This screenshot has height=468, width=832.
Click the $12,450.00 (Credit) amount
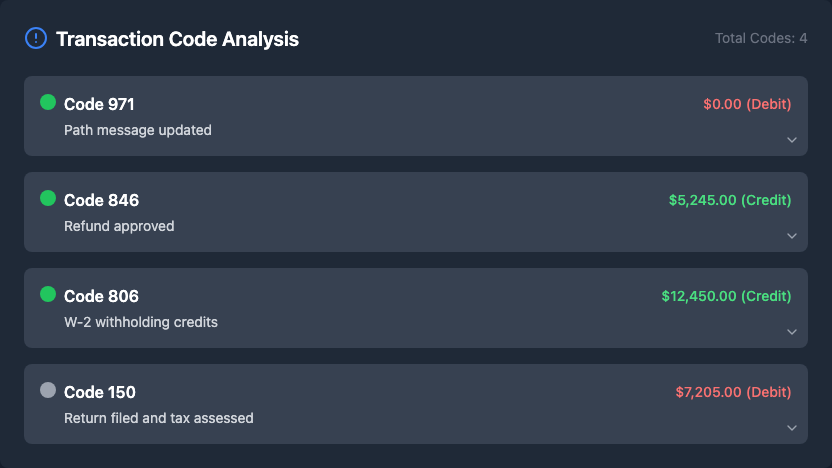click(726, 296)
